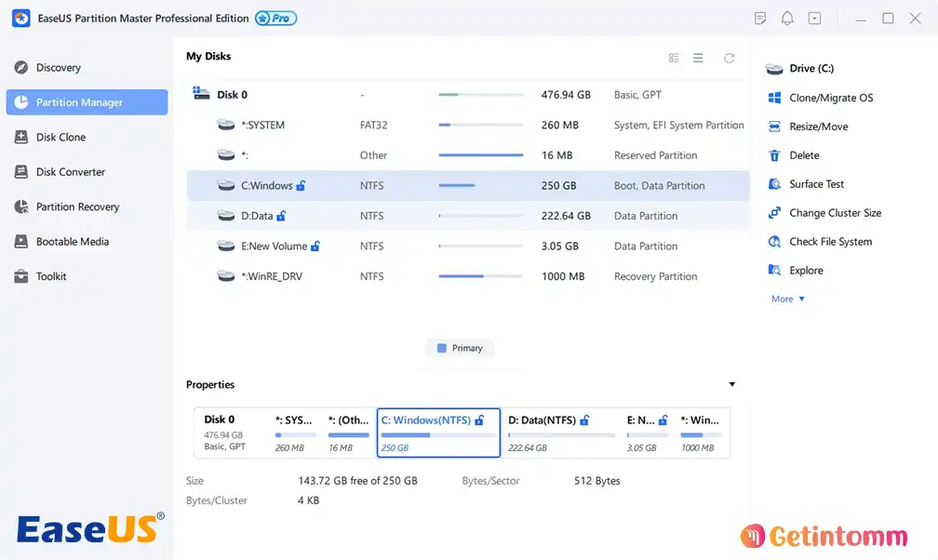This screenshot has width=938, height=560.
Task: Click Drive (C:) header icon
Action: [774, 69]
